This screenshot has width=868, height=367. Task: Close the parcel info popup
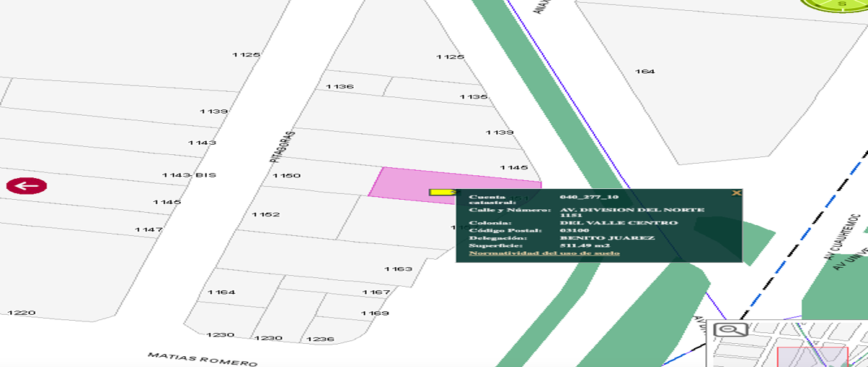click(x=736, y=193)
